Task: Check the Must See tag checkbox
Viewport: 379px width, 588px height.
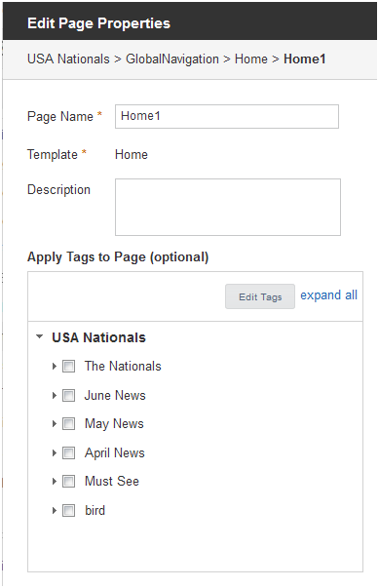Action: click(68, 481)
